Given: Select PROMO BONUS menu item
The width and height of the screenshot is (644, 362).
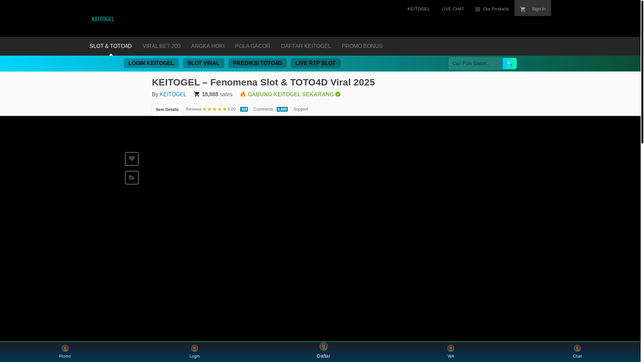Looking at the screenshot, I should pyautogui.click(x=362, y=46).
